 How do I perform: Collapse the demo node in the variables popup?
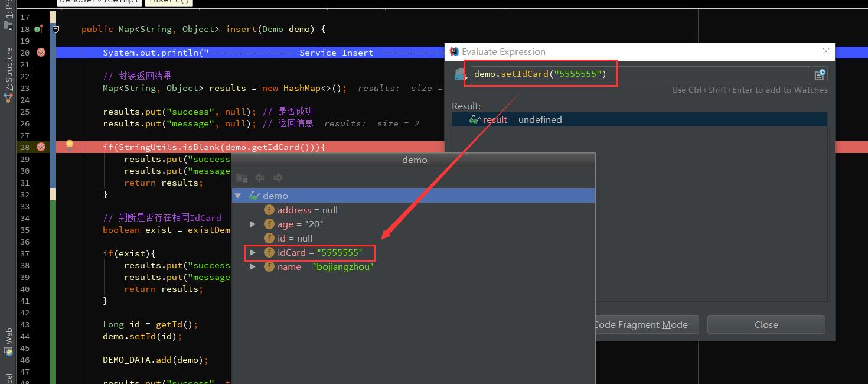[239, 196]
